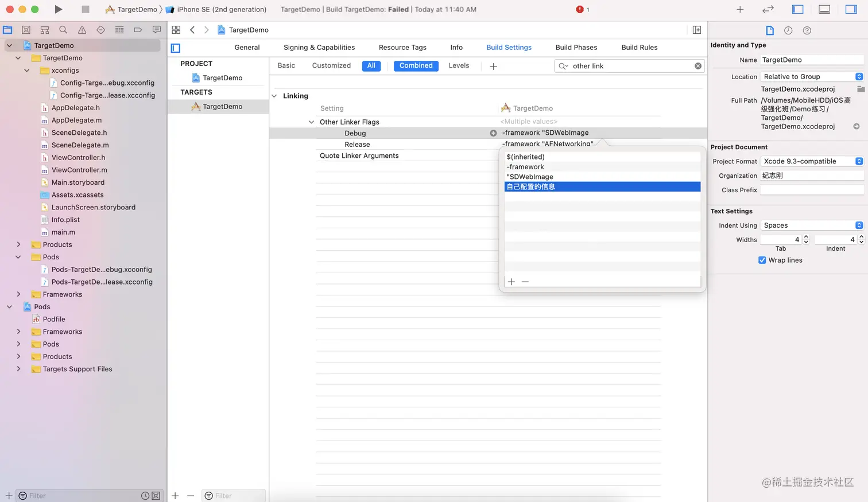
Task: Toggle the debug area visibility
Action: point(824,9)
